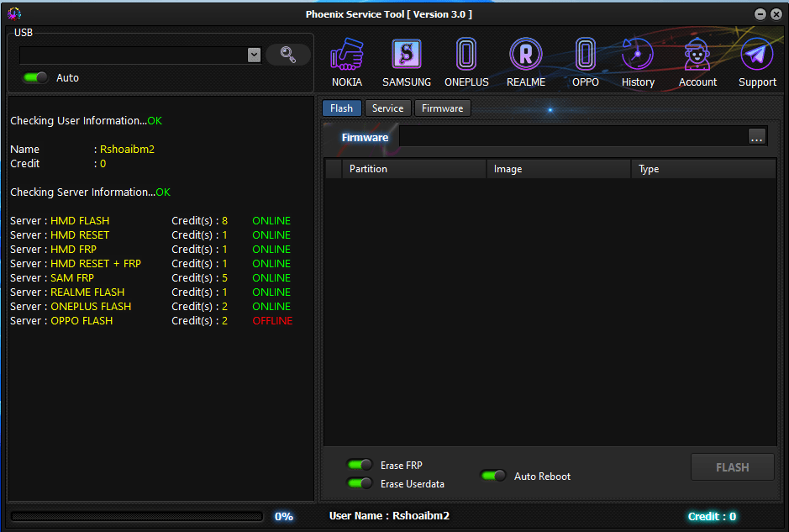Toggle the Auto USB detection switch
789x532 pixels.
pyautogui.click(x=34, y=76)
